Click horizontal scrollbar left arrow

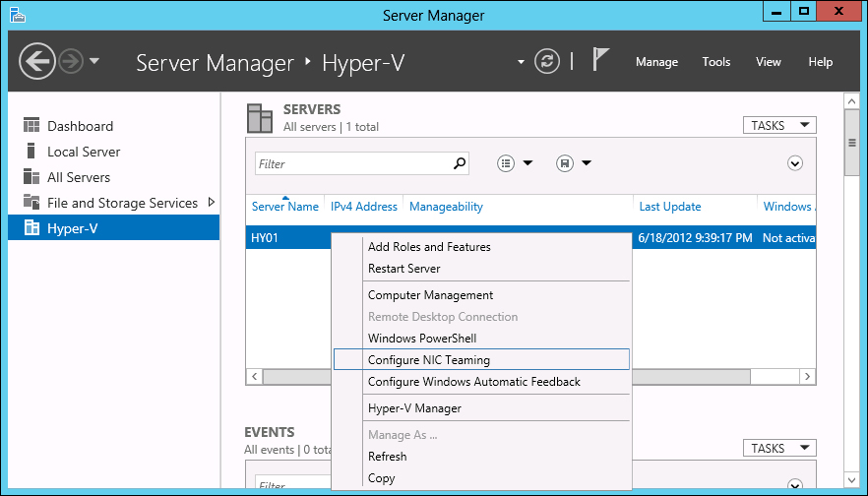[x=254, y=376]
